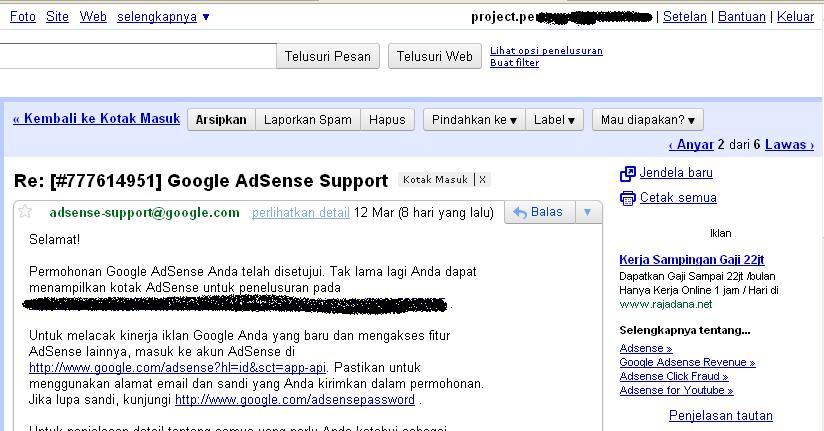Delete the message with Hapus
The width and height of the screenshot is (824, 431).
(387, 120)
